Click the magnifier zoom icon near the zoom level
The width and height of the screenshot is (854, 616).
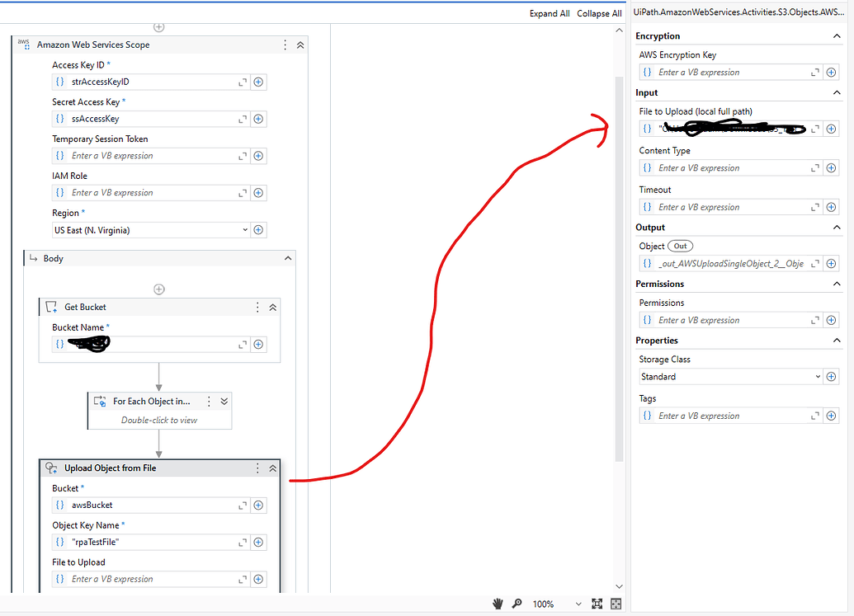tap(517, 603)
